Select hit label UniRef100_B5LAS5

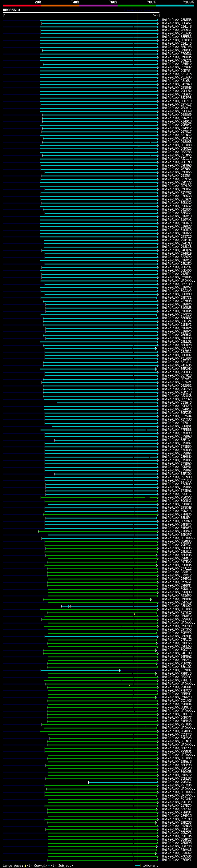click(176, 94)
